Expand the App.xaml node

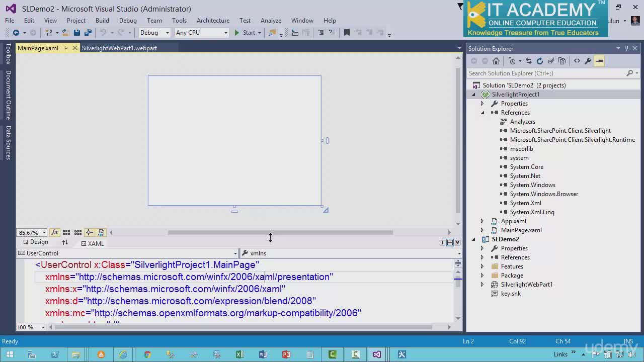(x=482, y=221)
